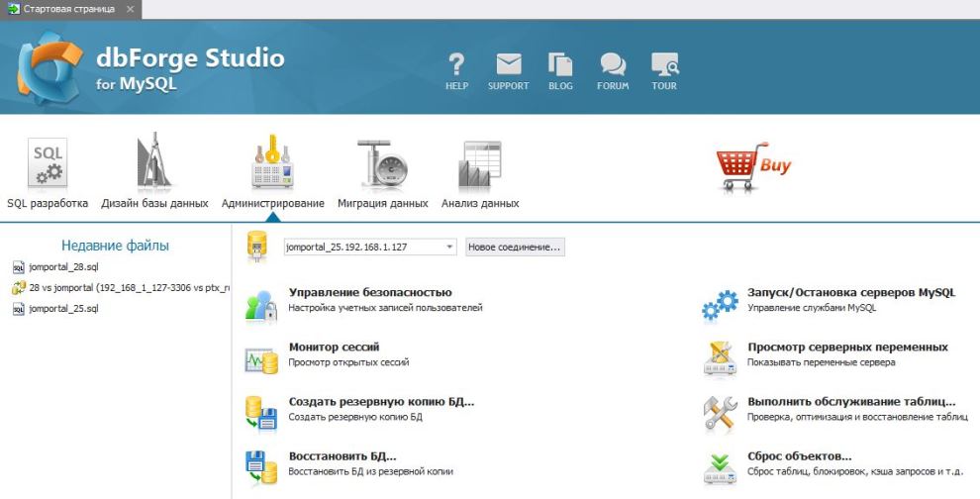Open Запуск/Остановка серверов MySQL
The width and height of the screenshot is (980, 499).
coord(850,292)
